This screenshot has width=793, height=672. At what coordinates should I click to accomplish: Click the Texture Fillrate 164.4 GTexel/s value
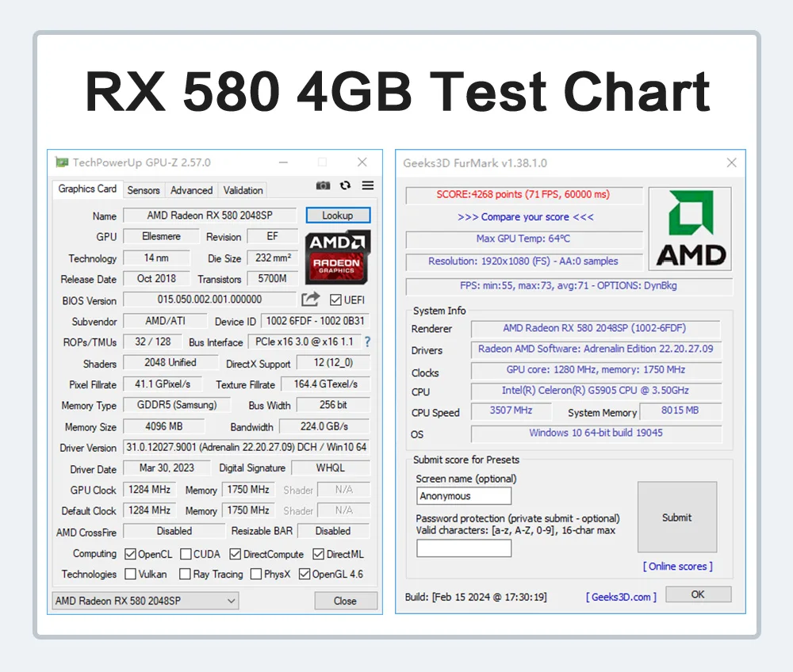326,384
